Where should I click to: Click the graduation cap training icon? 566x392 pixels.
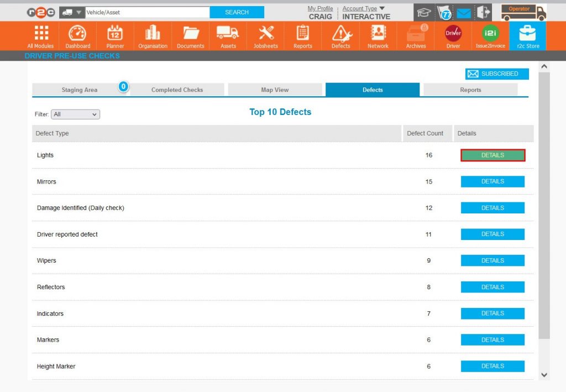[424, 12]
